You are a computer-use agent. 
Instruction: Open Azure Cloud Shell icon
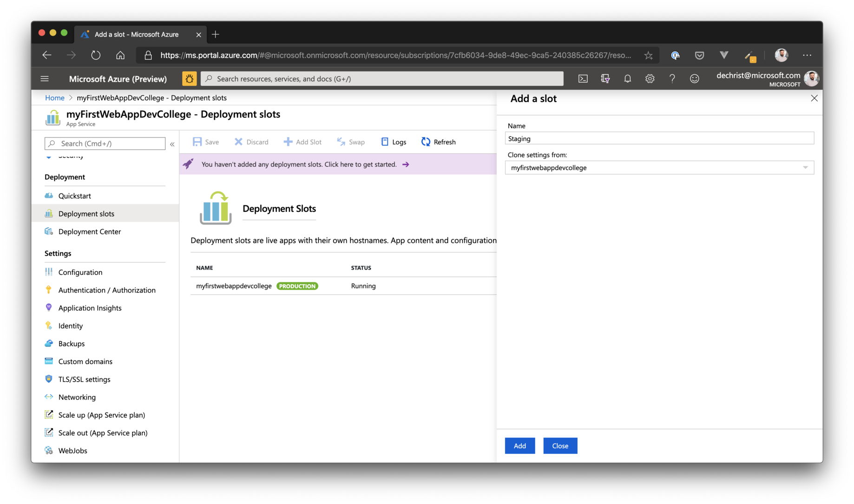(583, 79)
